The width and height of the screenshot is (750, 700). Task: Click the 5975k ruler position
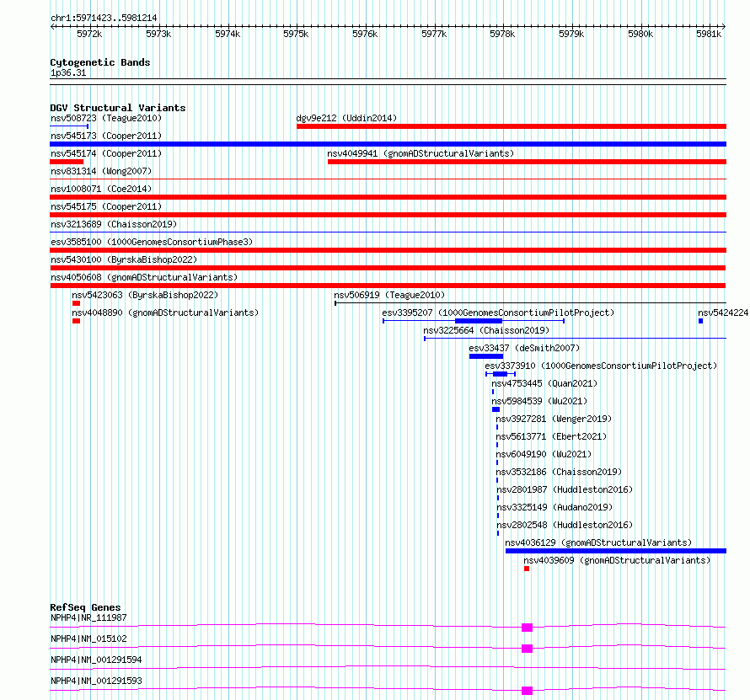[x=296, y=34]
